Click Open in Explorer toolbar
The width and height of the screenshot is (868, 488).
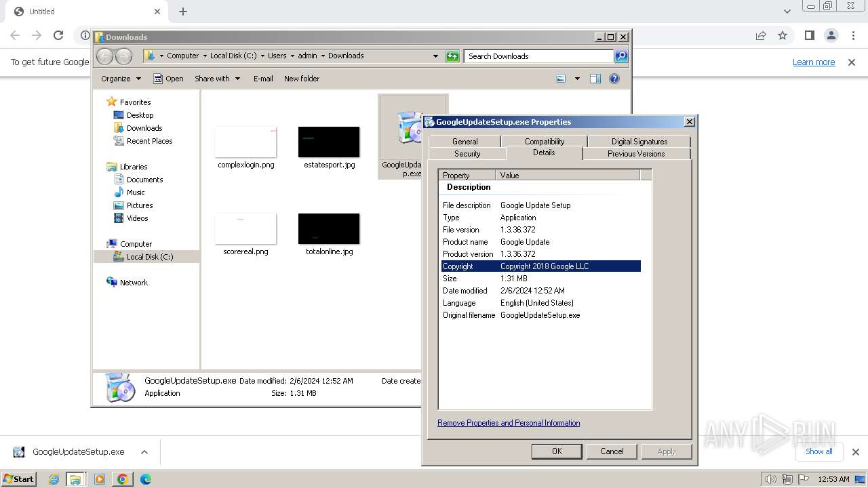[168, 79]
